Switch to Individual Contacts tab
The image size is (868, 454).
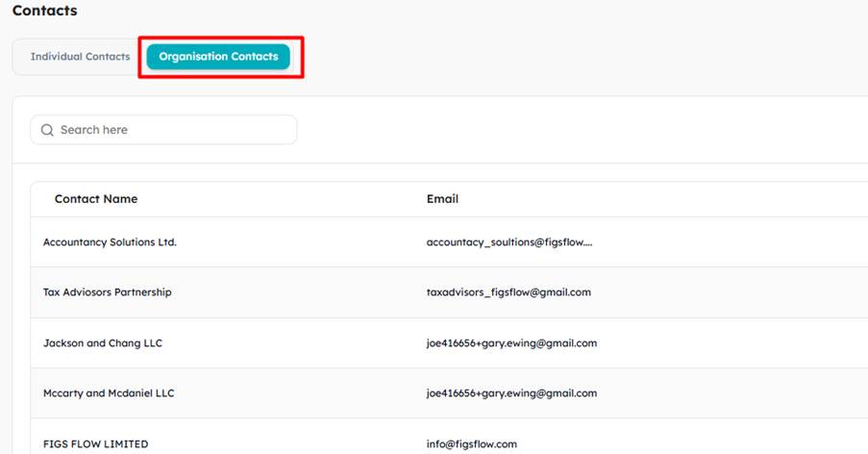pos(81,57)
